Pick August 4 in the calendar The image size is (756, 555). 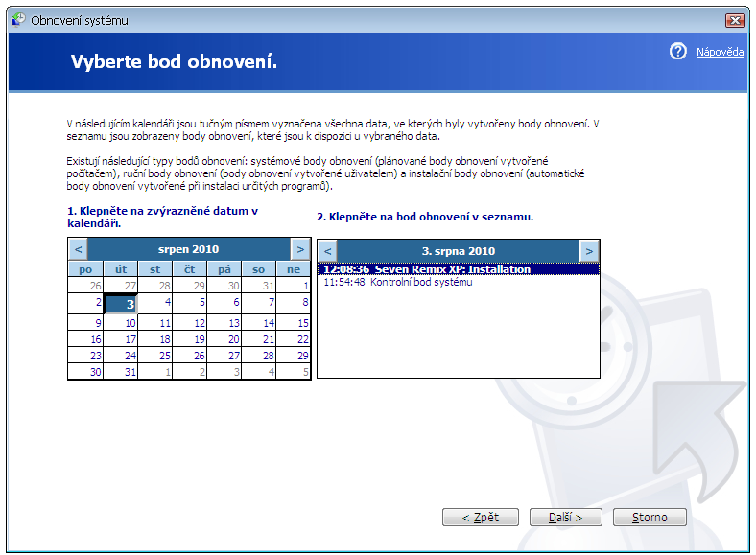154,303
